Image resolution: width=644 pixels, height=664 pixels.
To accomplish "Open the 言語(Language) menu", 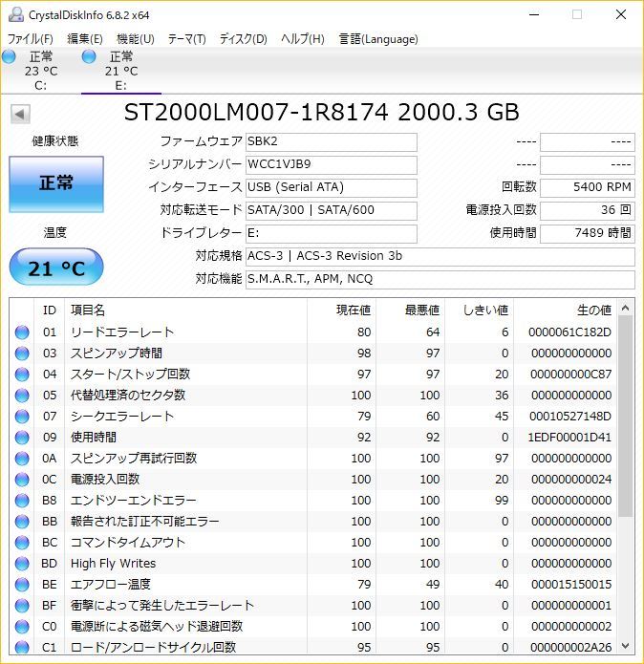I will click(x=378, y=39).
